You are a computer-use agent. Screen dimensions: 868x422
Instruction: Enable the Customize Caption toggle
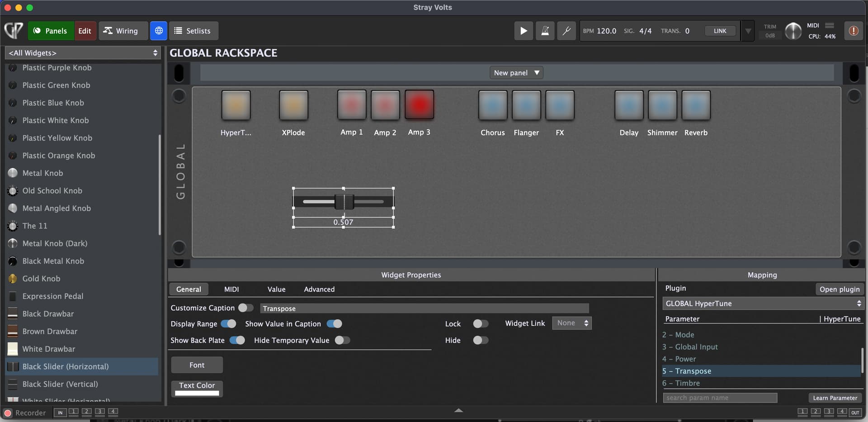click(245, 308)
